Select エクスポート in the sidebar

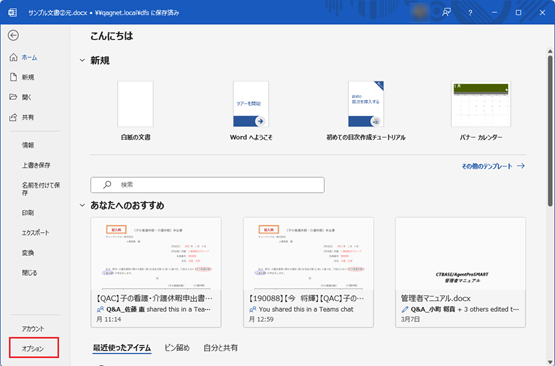click(x=35, y=233)
